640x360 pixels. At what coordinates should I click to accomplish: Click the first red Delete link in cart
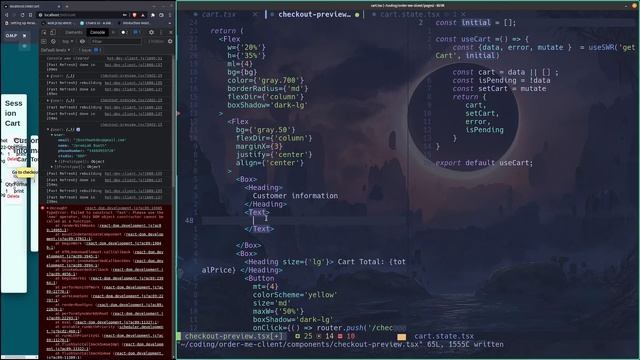coord(12,159)
